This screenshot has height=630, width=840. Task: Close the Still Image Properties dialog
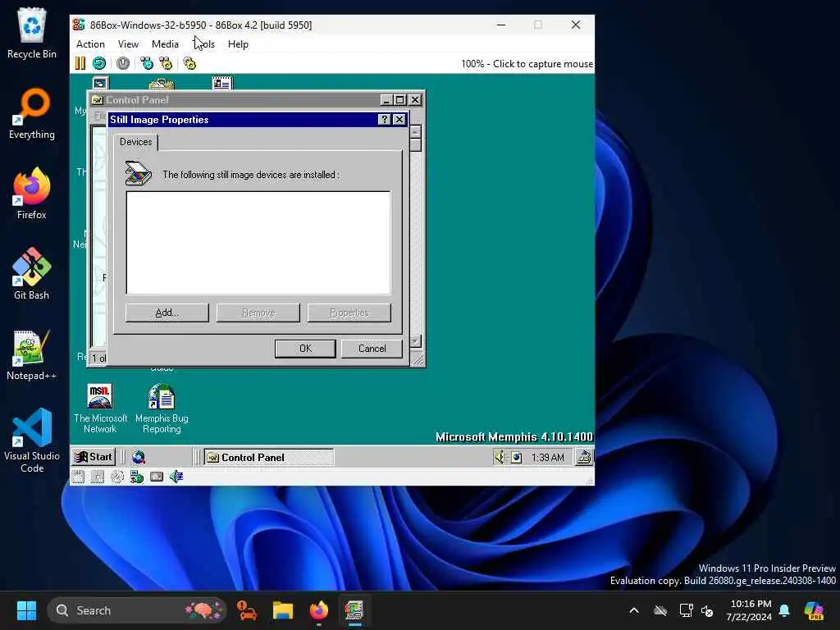[399, 120]
